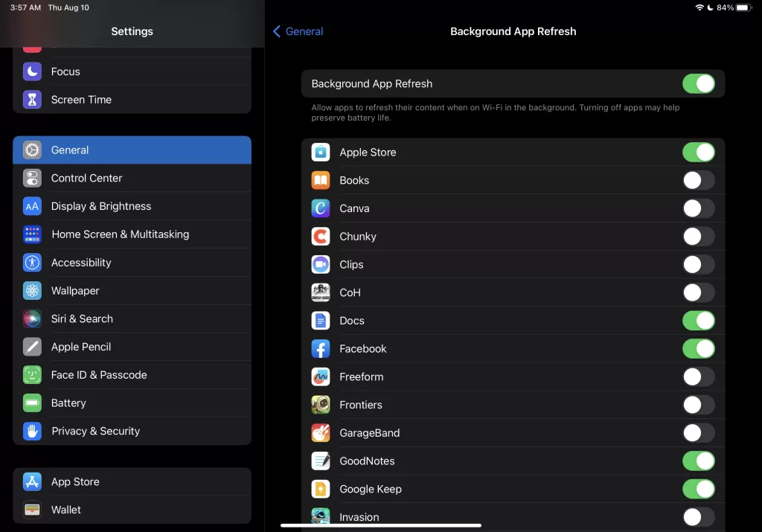Tap the Apple Pencil icon

tap(32, 347)
